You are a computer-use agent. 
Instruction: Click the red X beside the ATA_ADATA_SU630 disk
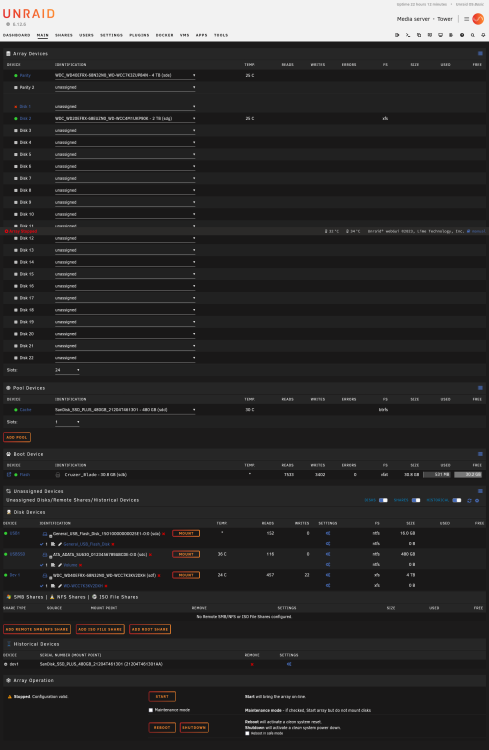(x=150, y=555)
